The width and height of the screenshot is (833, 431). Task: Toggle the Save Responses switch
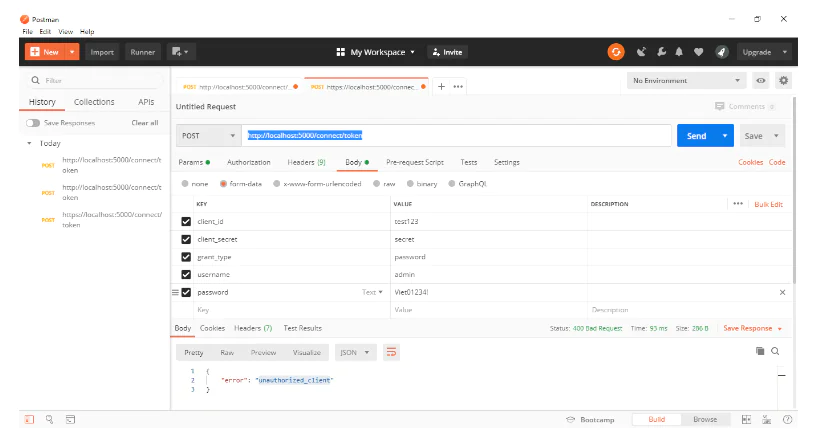pos(33,123)
